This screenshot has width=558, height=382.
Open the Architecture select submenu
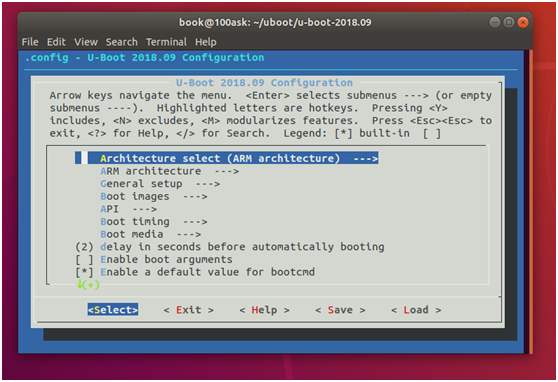tap(226, 158)
